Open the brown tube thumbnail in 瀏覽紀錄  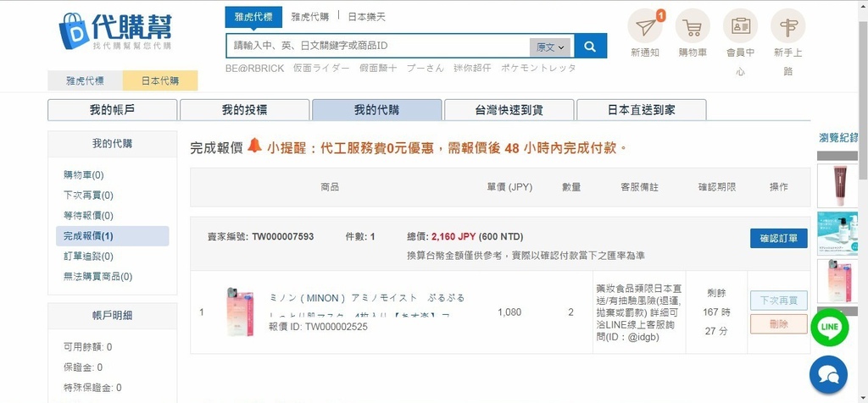click(x=837, y=185)
